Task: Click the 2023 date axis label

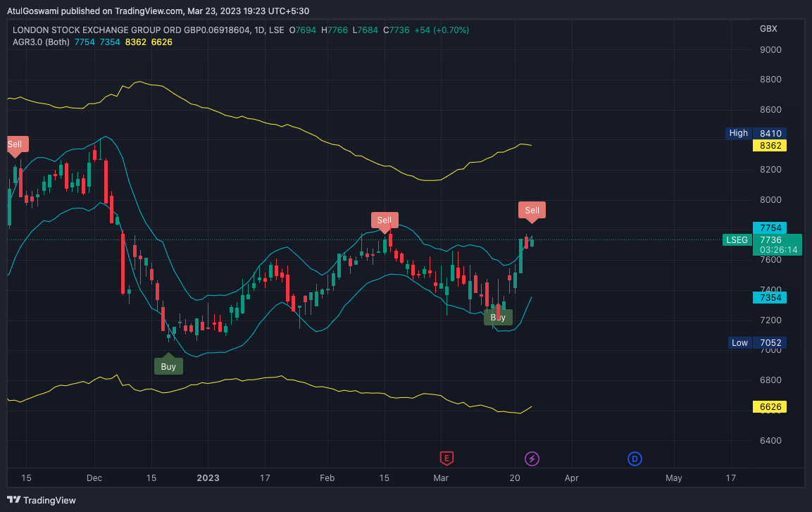Action: tap(208, 477)
